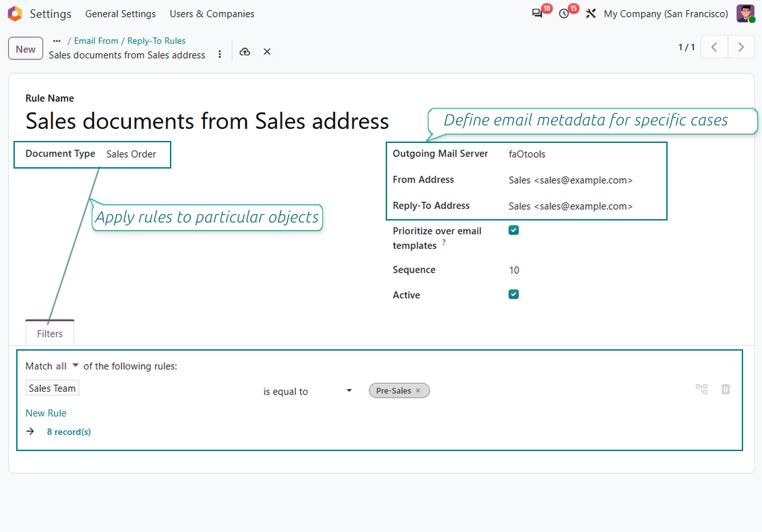Open the developer tools wrench icon
The width and height of the screenshot is (762, 532).
591,13
